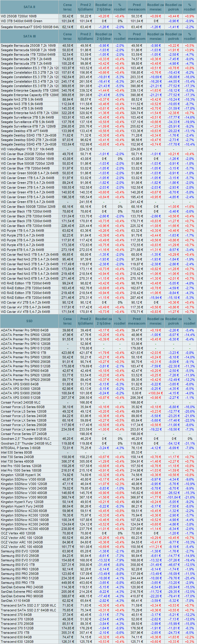Select "ADATA XPG SX900 256GB" row name
197x644 pixels.
point(21,393)
